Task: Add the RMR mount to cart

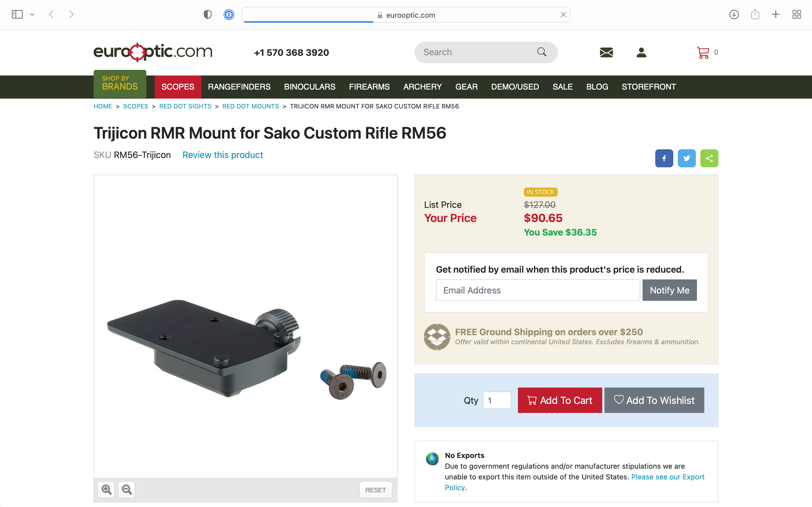Action: click(x=560, y=400)
